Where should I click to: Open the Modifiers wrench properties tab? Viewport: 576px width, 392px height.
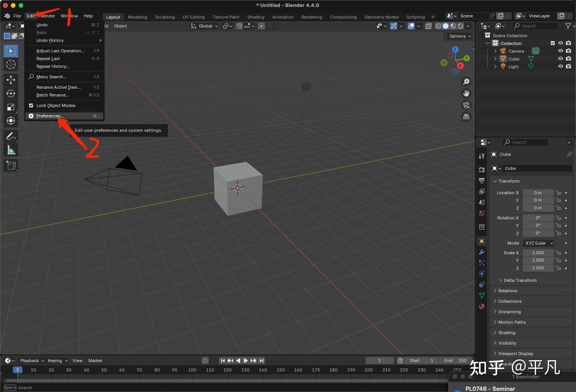point(482,252)
